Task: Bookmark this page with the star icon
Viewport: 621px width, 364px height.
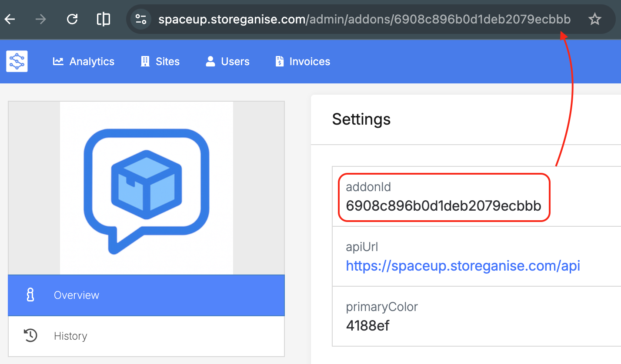Action: click(594, 19)
